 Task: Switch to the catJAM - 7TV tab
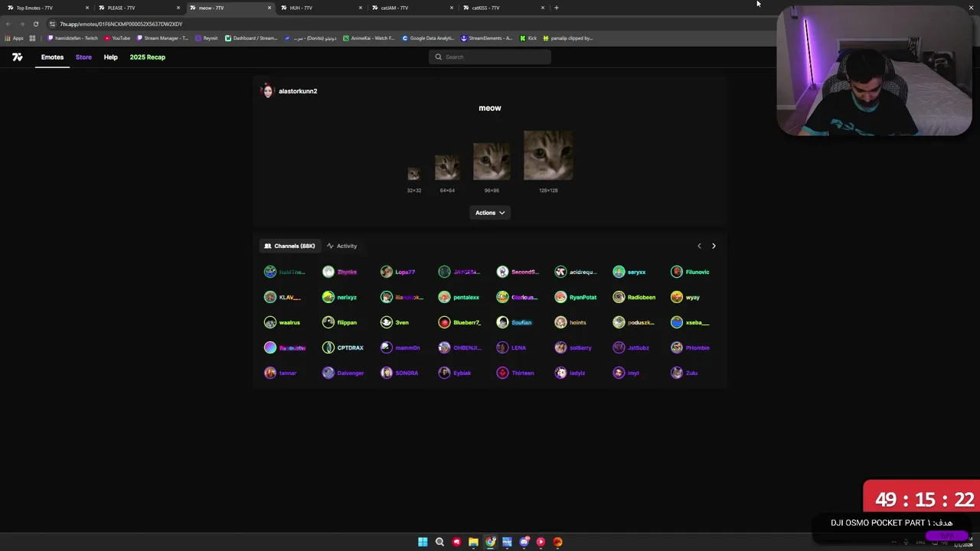(x=410, y=8)
